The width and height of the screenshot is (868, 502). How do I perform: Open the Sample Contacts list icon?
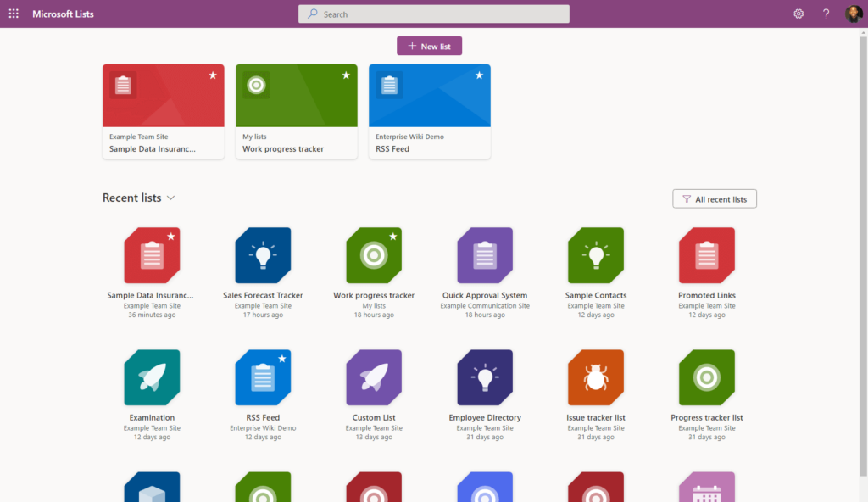click(x=596, y=255)
